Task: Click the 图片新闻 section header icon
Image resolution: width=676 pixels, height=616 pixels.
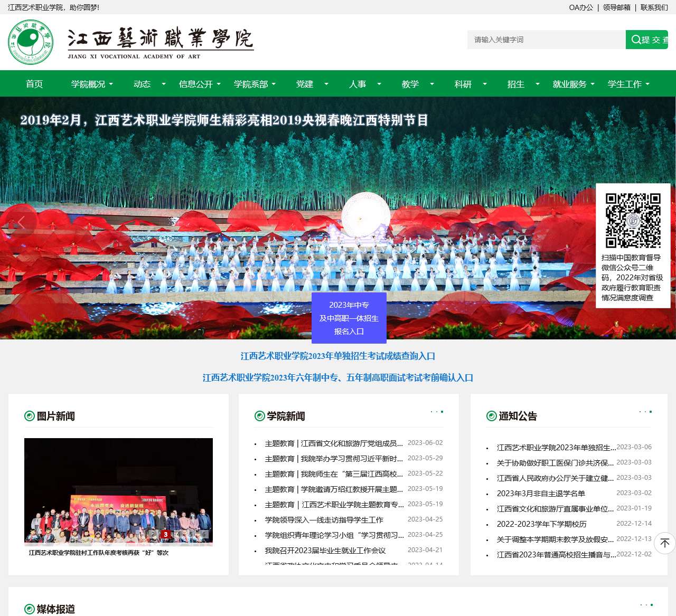Action: coord(29,416)
